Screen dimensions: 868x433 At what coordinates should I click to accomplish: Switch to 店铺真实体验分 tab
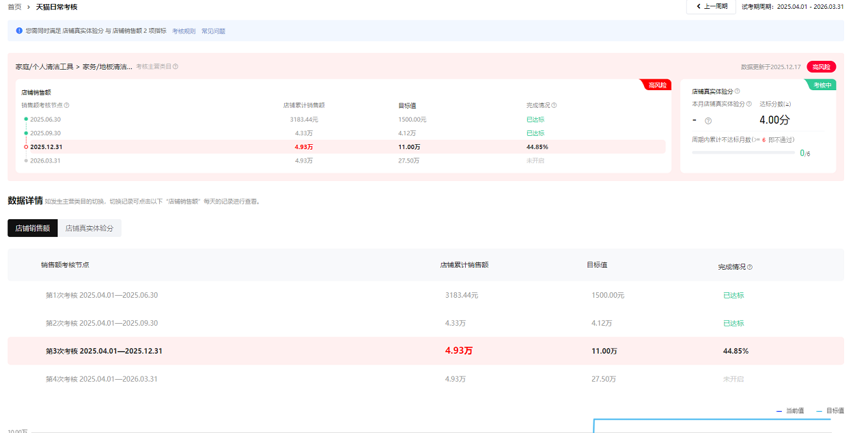[x=89, y=229]
